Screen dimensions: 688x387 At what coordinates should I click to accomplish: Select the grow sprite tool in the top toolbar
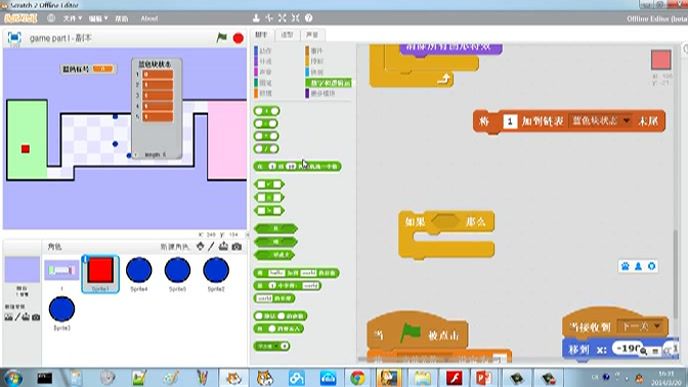pyautogui.click(x=282, y=18)
